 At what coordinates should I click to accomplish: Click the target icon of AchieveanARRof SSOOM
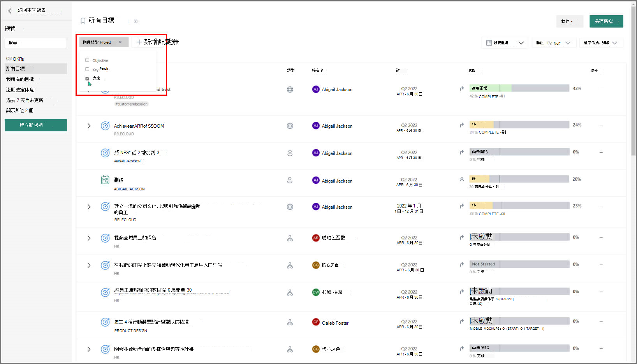[x=105, y=126]
